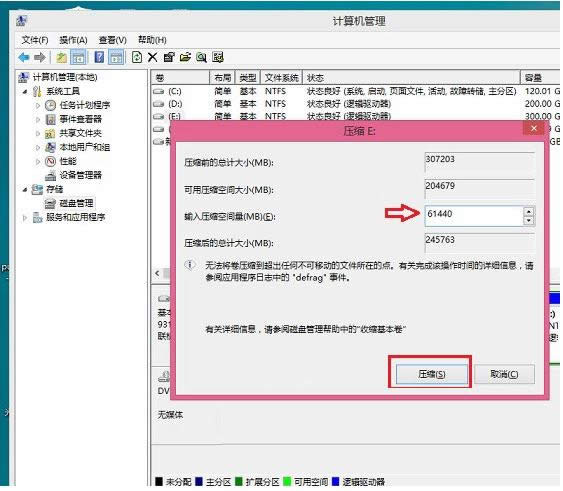This screenshot has width=563, height=491.
Task: Click the magnifier search toolbar icon
Action: click(201, 57)
